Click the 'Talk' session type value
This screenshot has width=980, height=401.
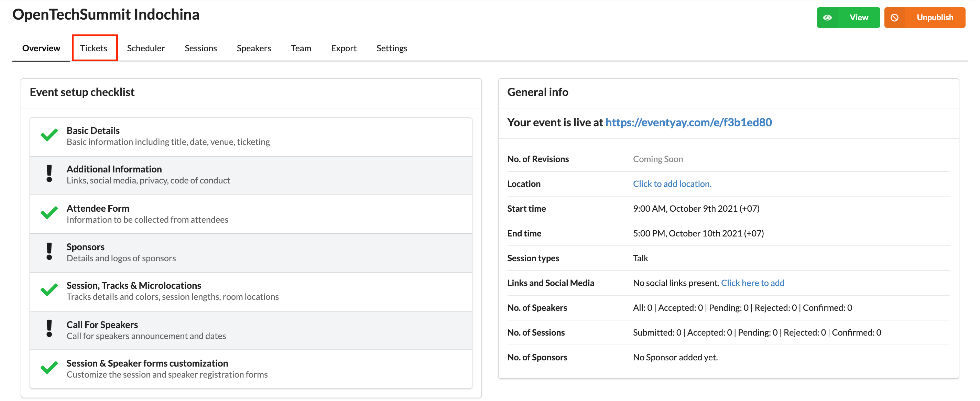coord(640,258)
